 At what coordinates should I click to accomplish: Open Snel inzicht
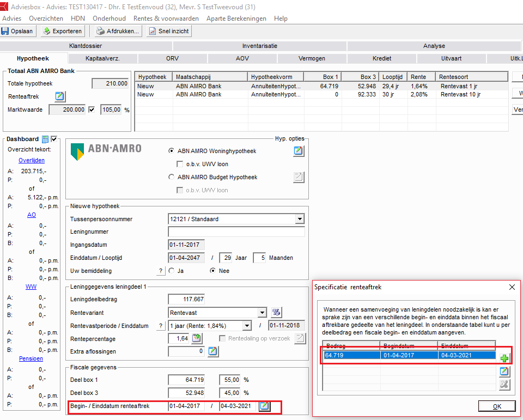[169, 31]
